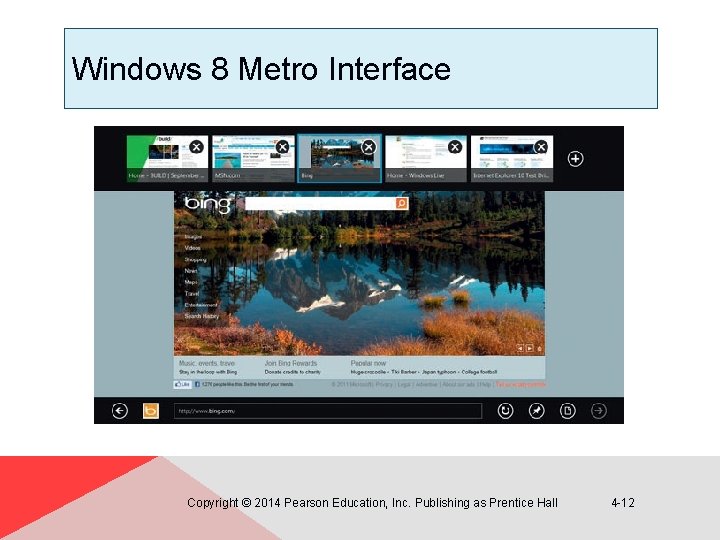Open the Huge crocodile popular link
Viewport: 720px width, 540px height.
[369, 372]
